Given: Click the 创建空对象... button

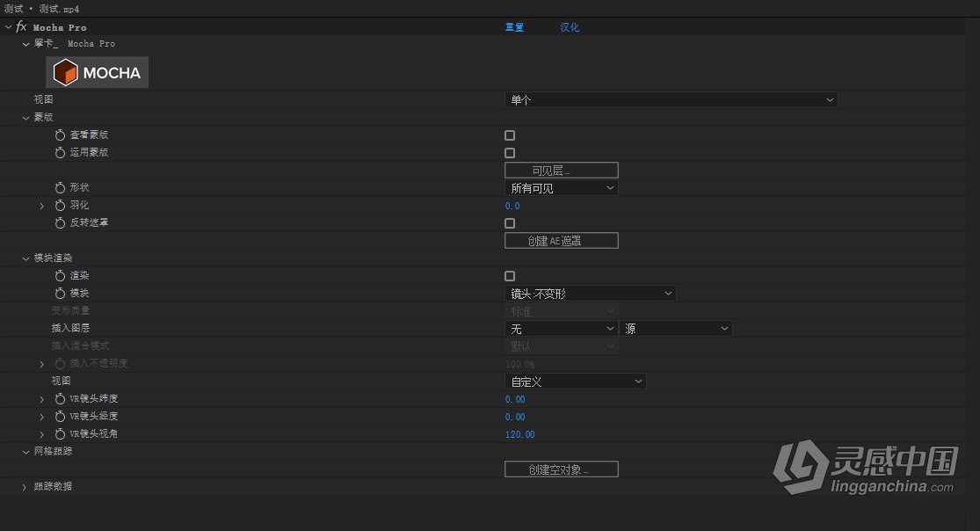Looking at the screenshot, I should [562, 469].
